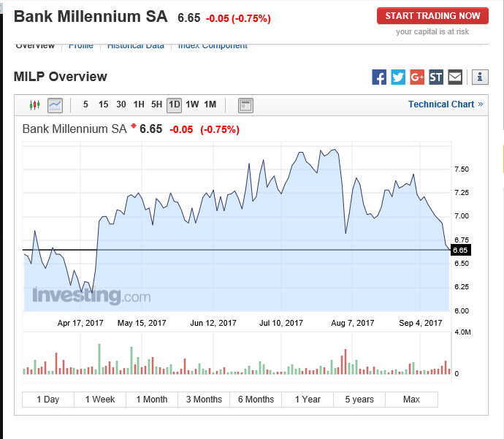Viewport: 504px width, 439px height.
Task: Show the 6 Months range
Action: (x=256, y=400)
